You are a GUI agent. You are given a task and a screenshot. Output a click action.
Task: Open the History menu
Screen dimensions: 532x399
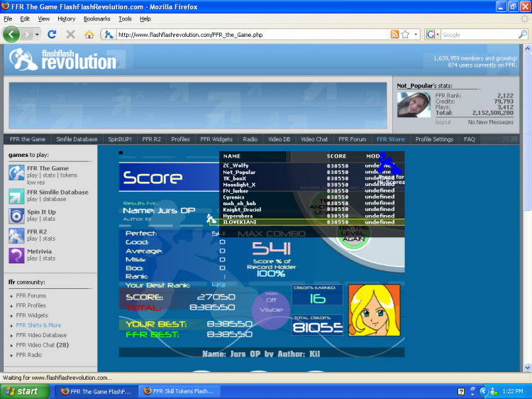click(x=67, y=18)
